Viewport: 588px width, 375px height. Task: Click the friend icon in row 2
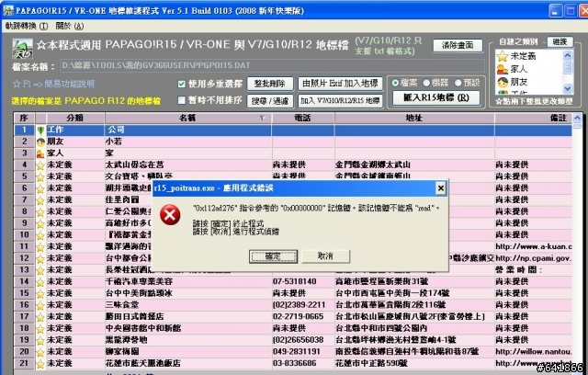coord(40,142)
